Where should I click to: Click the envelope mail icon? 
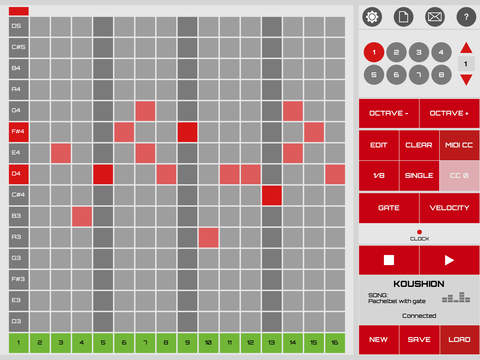point(435,17)
